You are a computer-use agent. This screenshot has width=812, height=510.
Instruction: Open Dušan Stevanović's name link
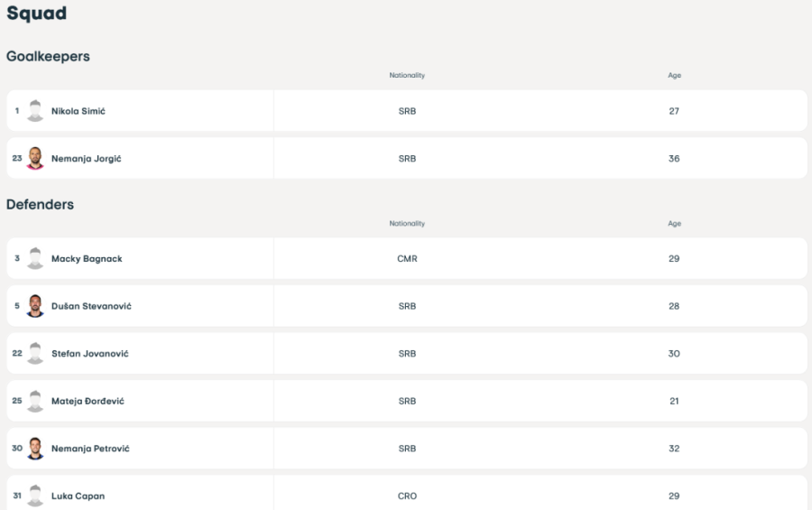91,306
